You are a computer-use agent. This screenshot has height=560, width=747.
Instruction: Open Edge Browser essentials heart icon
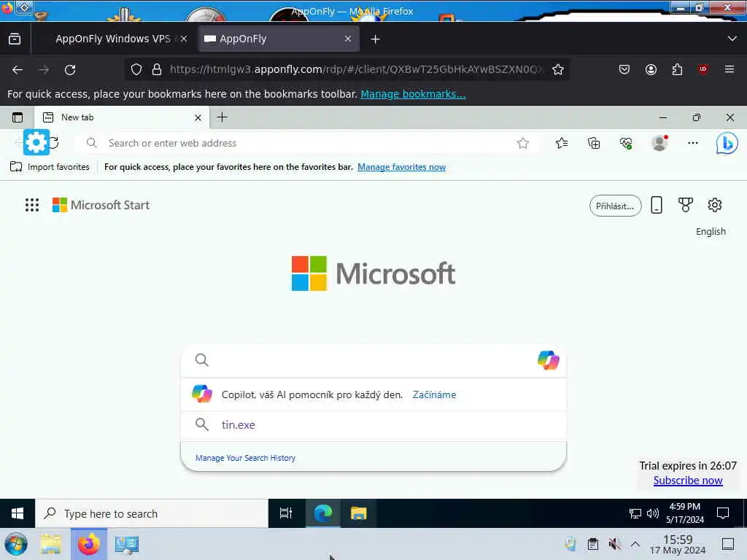tap(626, 143)
